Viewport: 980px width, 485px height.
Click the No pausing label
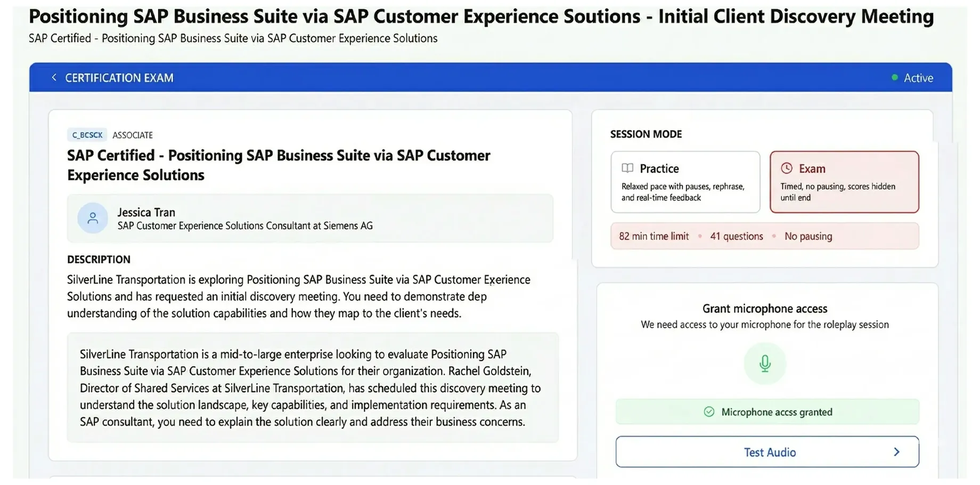click(x=808, y=236)
